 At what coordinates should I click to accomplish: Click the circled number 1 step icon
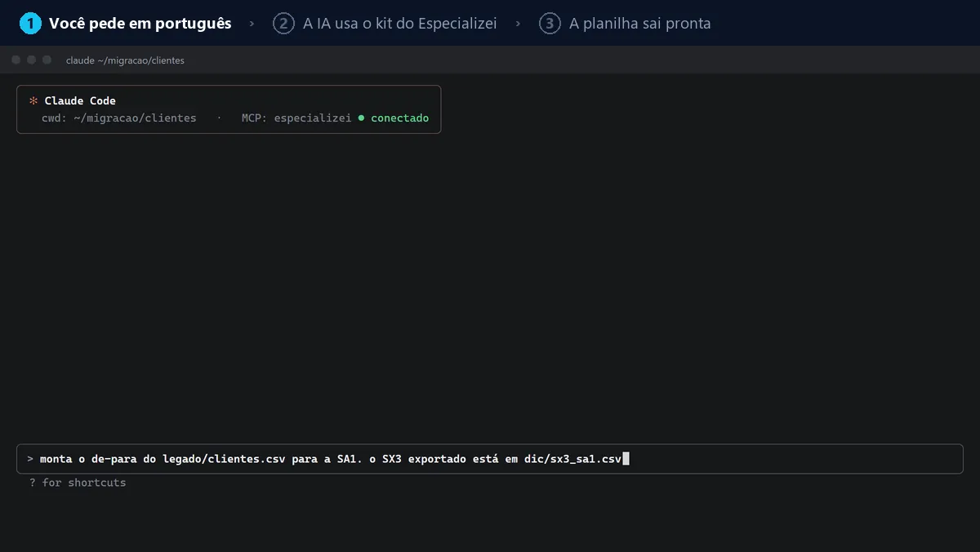[x=30, y=24]
